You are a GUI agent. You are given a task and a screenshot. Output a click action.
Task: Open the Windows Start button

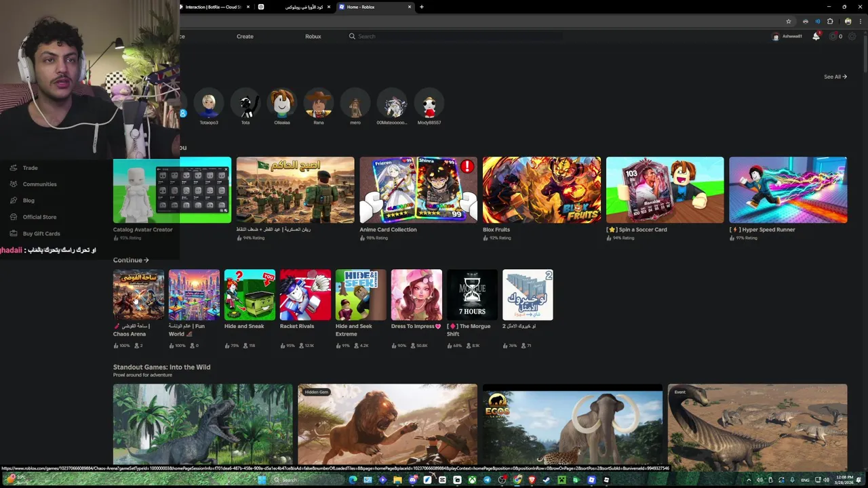[262, 480]
